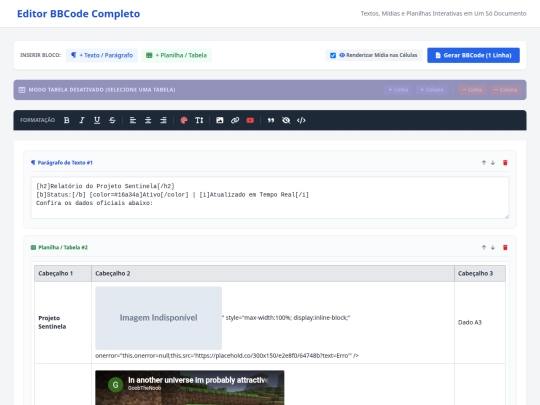Select the Cabeçalho 3 header cell
The height and width of the screenshot is (405, 540).
click(x=480, y=273)
